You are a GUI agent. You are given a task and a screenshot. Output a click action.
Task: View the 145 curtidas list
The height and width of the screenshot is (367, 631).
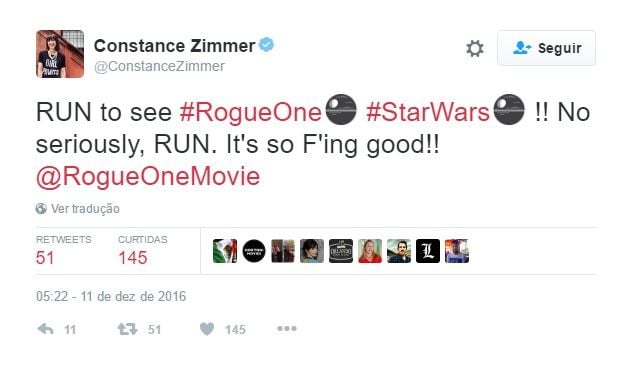point(142,251)
